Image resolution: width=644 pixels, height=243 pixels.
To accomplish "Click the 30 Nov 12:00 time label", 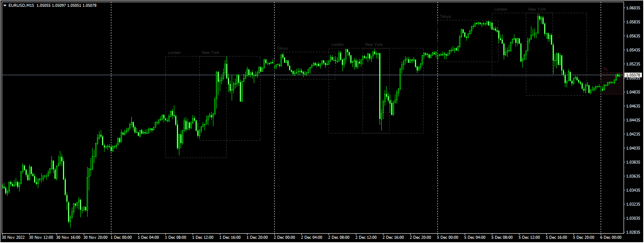I will tap(41, 237).
